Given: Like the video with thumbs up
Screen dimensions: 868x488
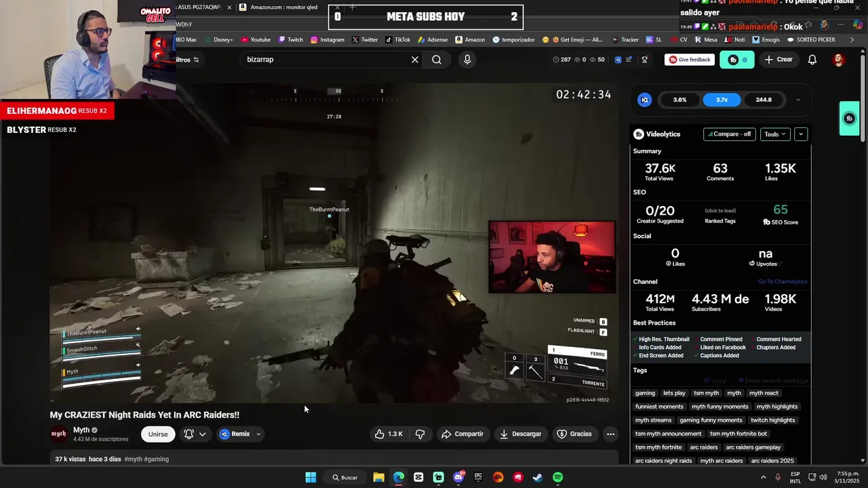Looking at the screenshot, I should [389, 434].
